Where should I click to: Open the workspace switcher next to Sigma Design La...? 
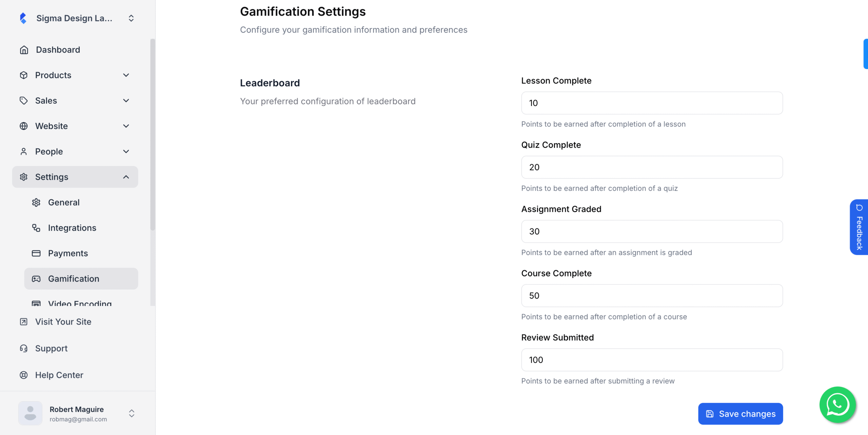[x=131, y=18]
